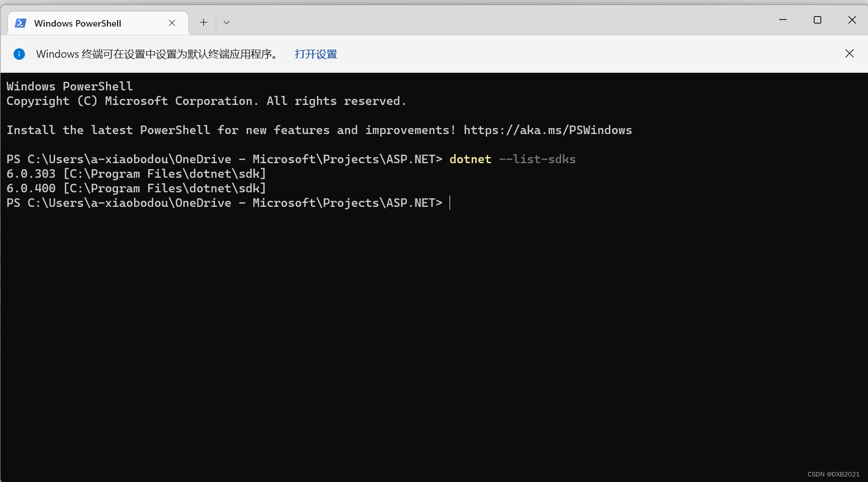The image size is (868, 482).
Task: Click the 'dotnet' command text
Action: (471, 159)
